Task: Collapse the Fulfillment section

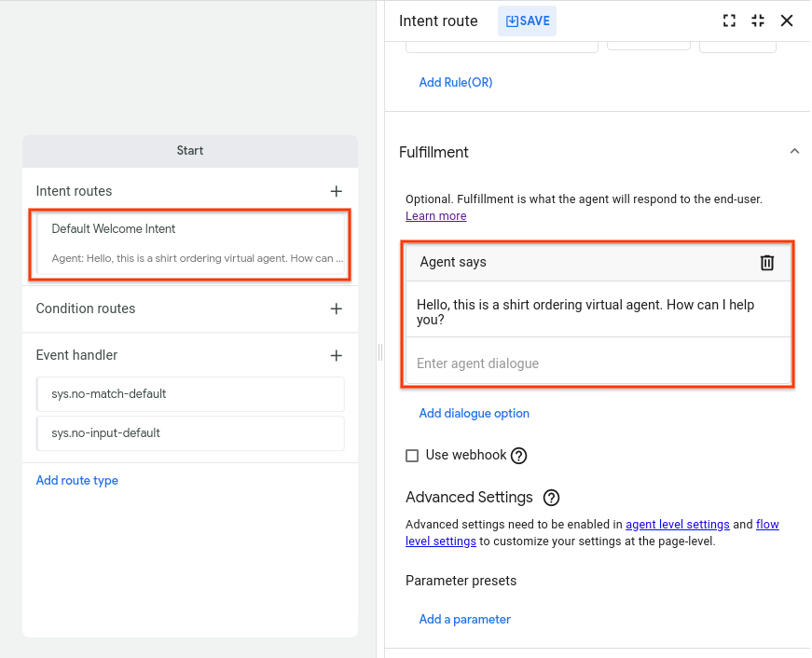Action: [794, 151]
